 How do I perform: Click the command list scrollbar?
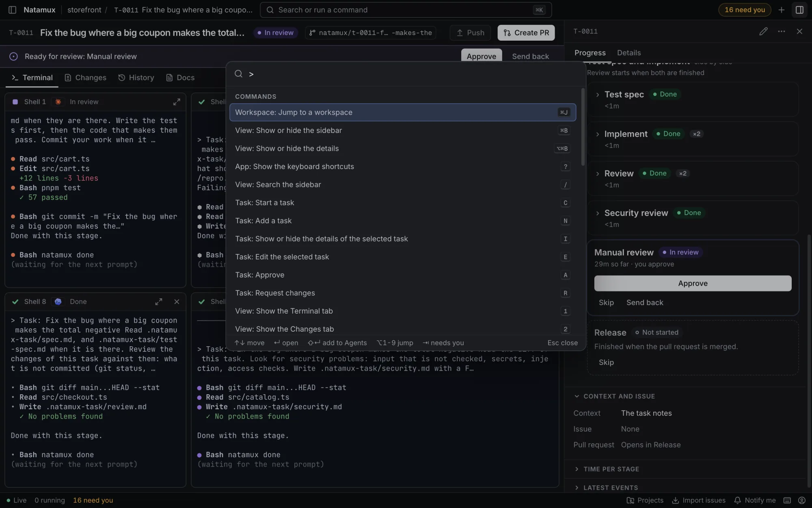coord(583,127)
